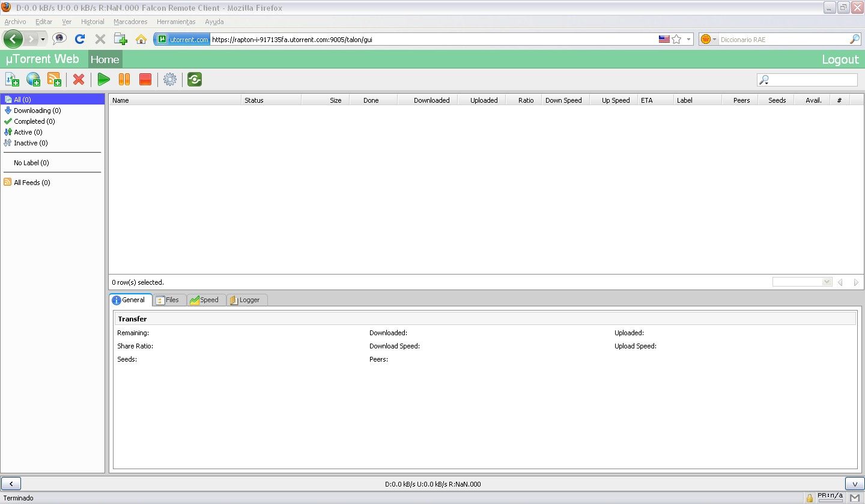
Task: Open the Archivo menu
Action: click(15, 22)
